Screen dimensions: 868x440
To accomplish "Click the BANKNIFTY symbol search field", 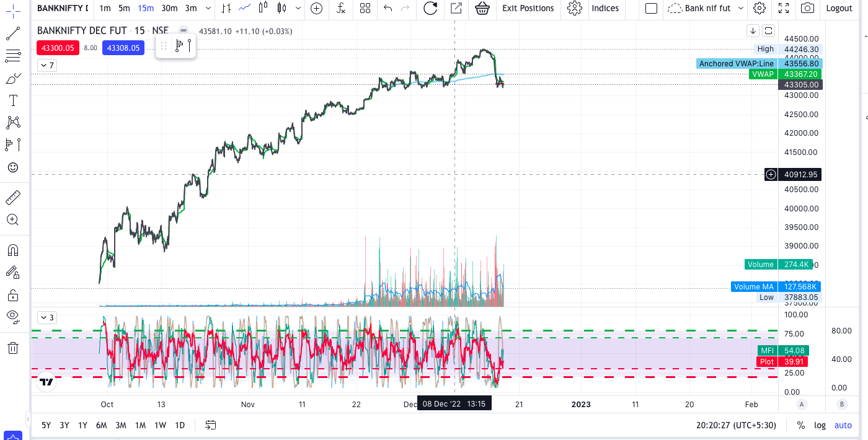I will [x=62, y=8].
